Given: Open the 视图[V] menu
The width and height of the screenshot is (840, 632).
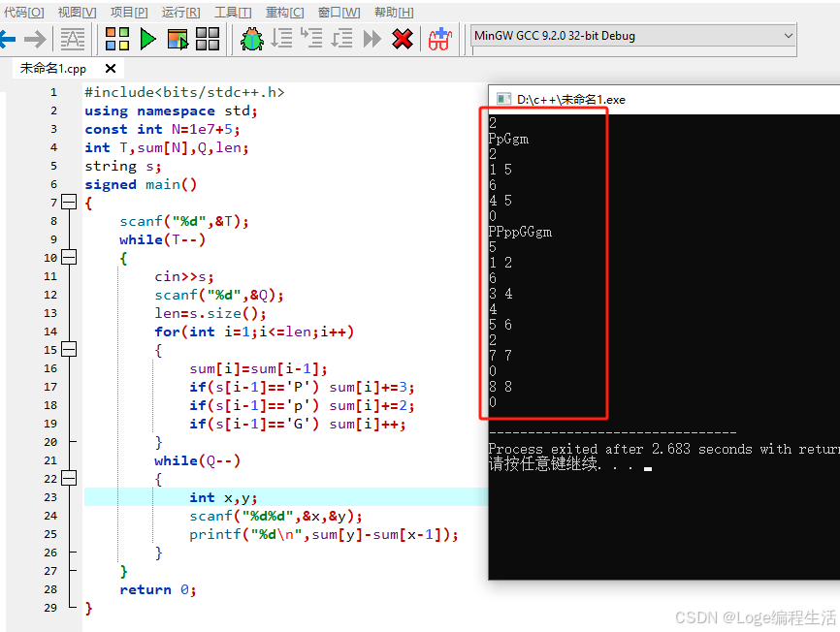Looking at the screenshot, I should click(77, 12).
